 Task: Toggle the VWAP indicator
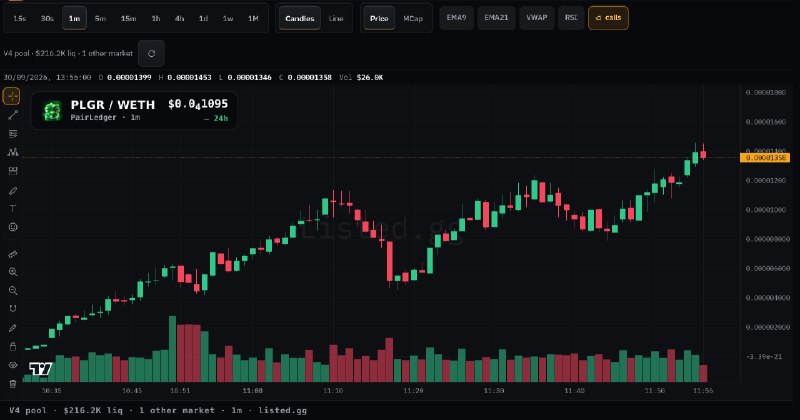(537, 18)
